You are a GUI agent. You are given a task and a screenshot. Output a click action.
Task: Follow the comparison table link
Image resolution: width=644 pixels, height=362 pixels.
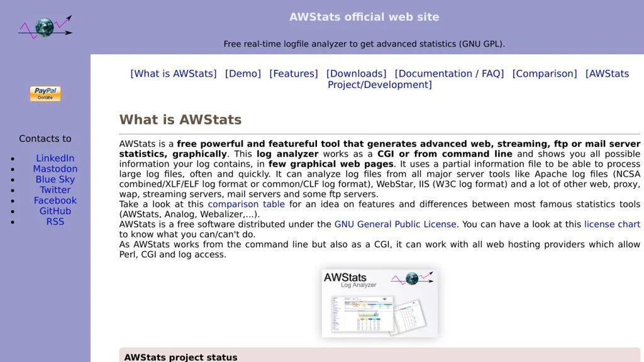(246, 204)
